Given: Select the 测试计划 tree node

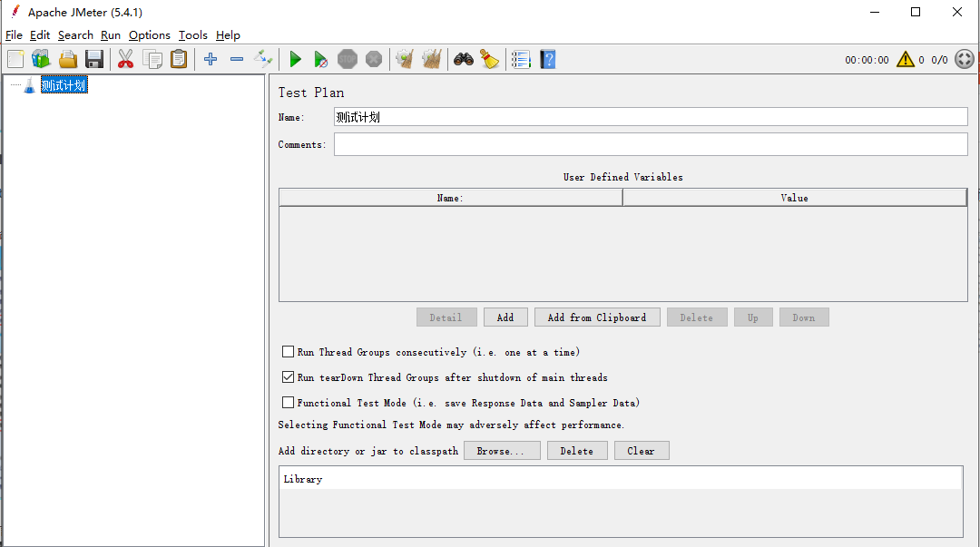Looking at the screenshot, I should (64, 85).
